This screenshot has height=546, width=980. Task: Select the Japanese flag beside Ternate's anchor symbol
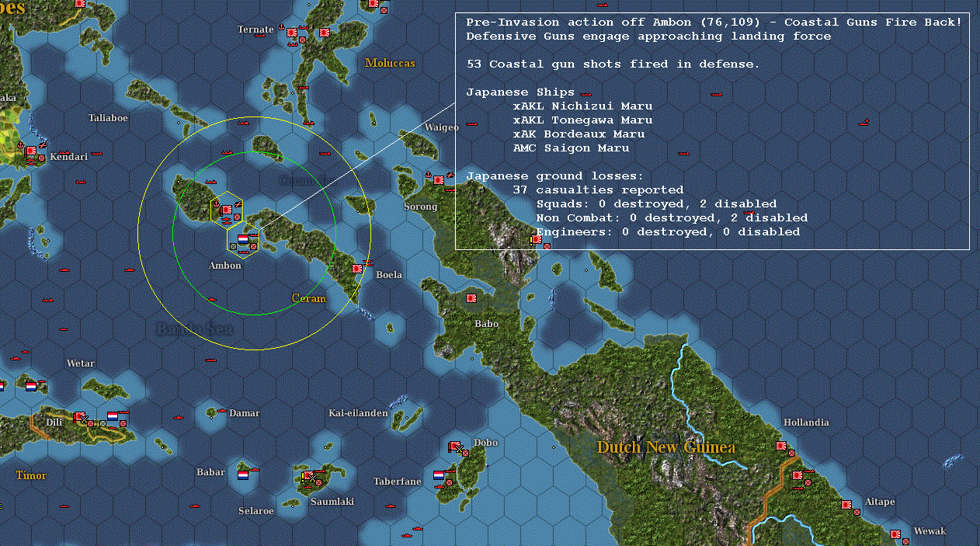292,33
